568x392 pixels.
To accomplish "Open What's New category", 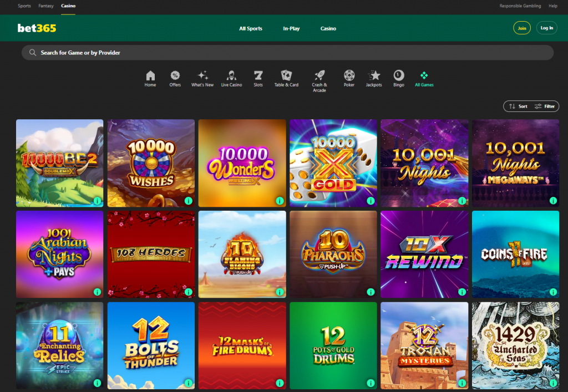I will (x=202, y=79).
